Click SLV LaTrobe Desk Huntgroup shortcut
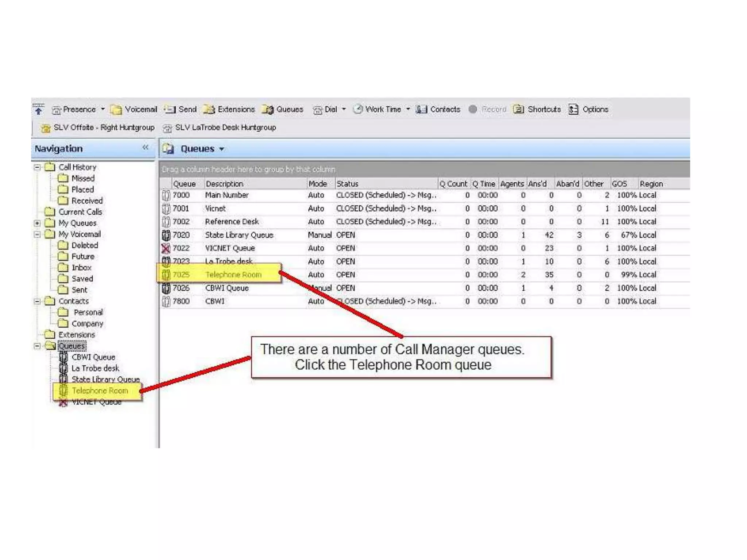This screenshot has width=747, height=560. pos(225,128)
